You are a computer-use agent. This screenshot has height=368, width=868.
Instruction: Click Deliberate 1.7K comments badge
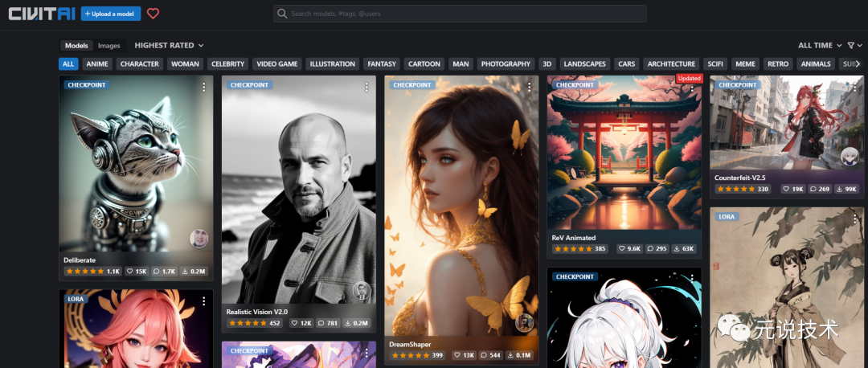coord(164,272)
